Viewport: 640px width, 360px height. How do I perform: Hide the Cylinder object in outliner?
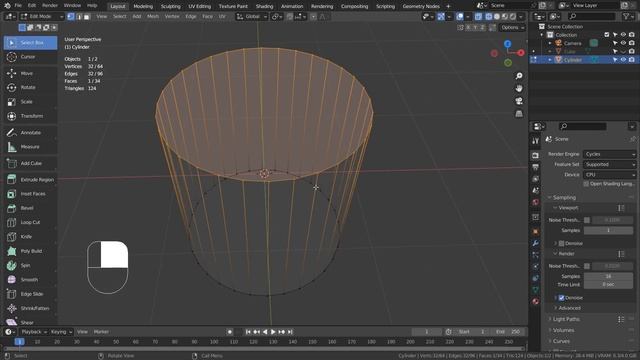point(623,60)
